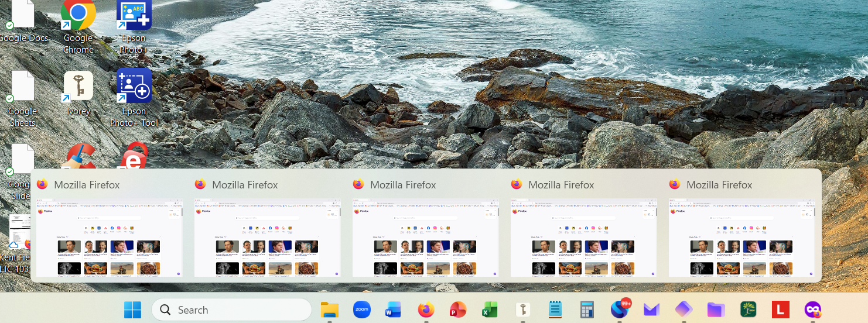Screen dimensions: 868x323
Task: Click the taskbar Search box
Action: tap(231, 310)
